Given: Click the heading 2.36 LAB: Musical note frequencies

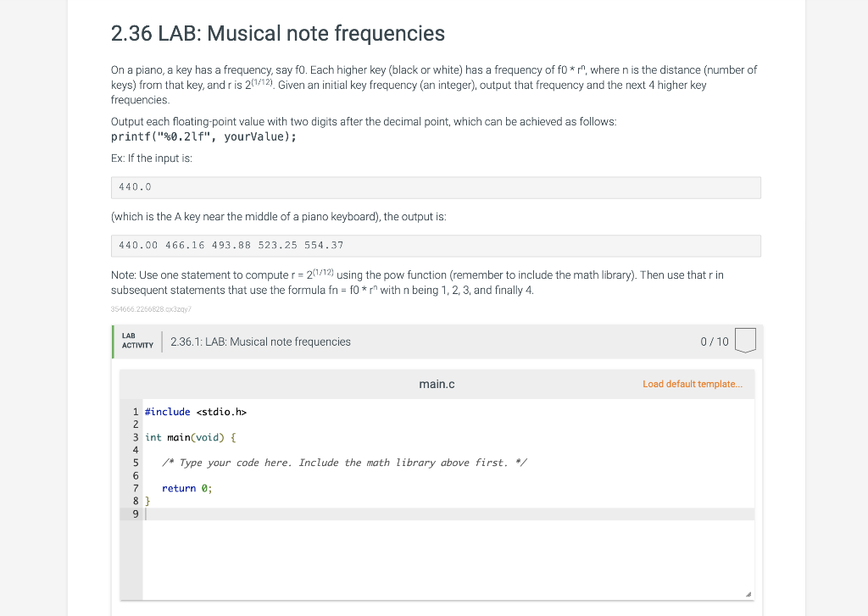Looking at the screenshot, I should click(x=277, y=34).
